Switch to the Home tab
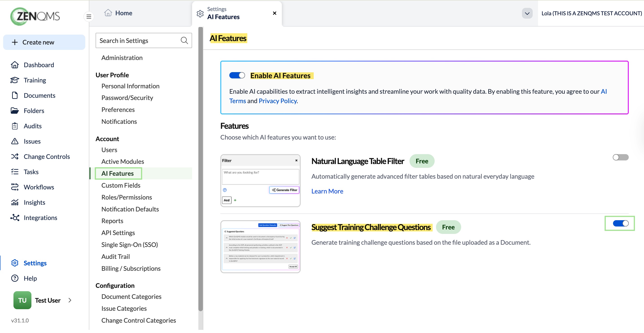This screenshot has width=644, height=333. coord(118,13)
